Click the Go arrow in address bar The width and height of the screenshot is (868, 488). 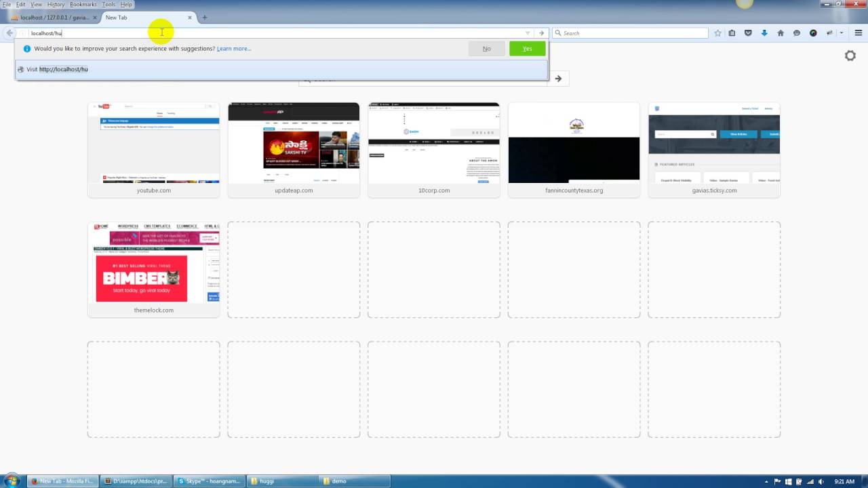click(541, 33)
